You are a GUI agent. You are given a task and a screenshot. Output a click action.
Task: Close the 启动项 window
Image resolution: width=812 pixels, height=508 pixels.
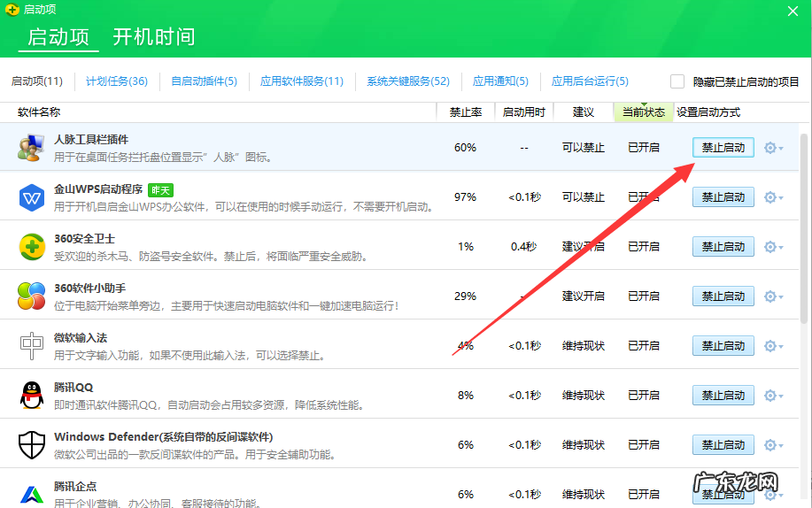click(x=793, y=11)
